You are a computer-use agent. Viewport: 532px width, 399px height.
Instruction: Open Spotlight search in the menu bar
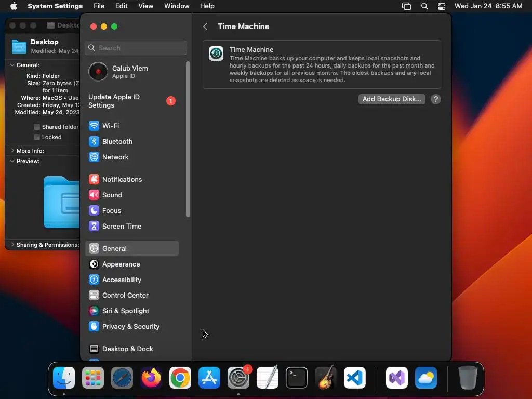point(424,6)
